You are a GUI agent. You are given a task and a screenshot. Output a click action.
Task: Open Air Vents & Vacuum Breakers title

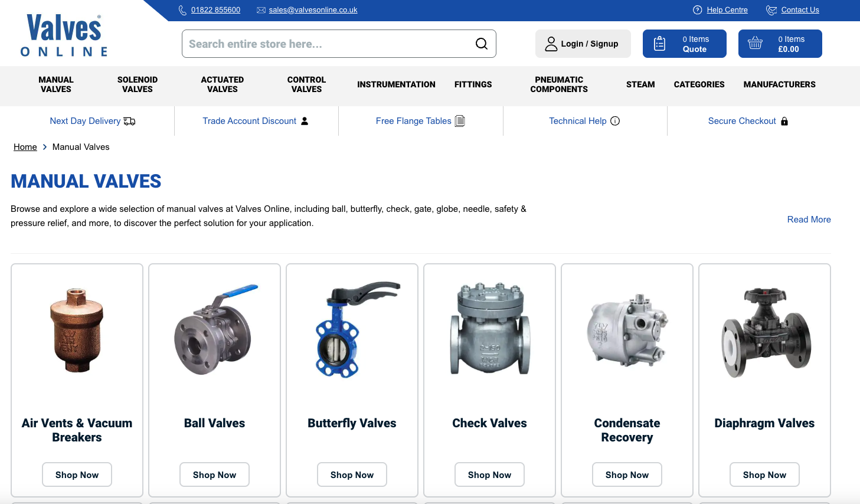(77, 430)
